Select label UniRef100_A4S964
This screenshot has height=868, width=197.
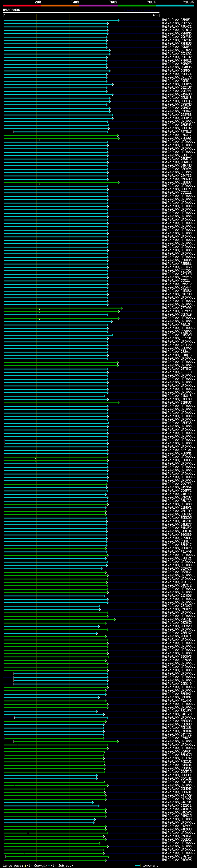(x=177, y=487)
